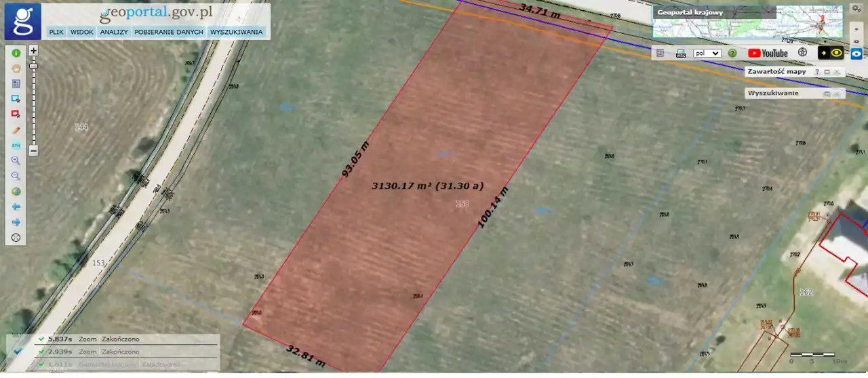The image size is (868, 378).
Task: Go to previous map view arrow
Action: 16,207
